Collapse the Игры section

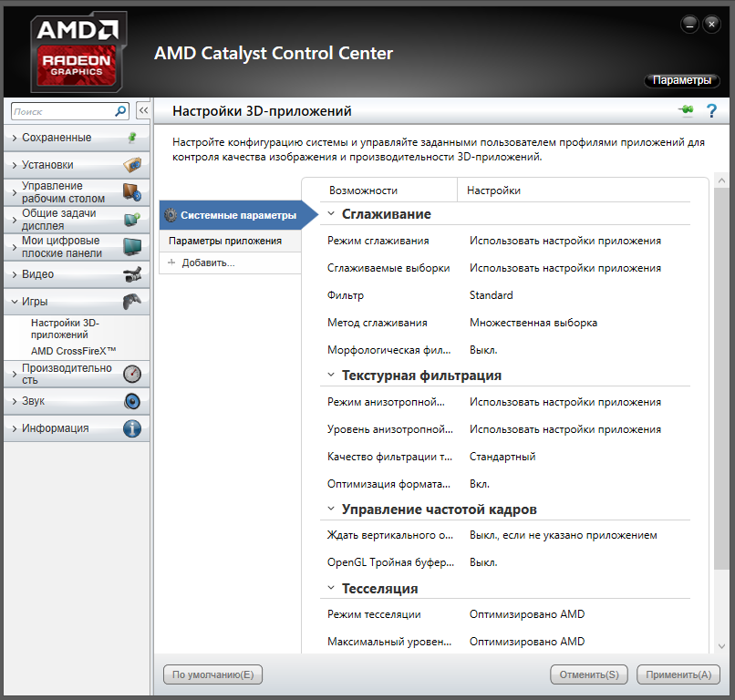(14, 302)
